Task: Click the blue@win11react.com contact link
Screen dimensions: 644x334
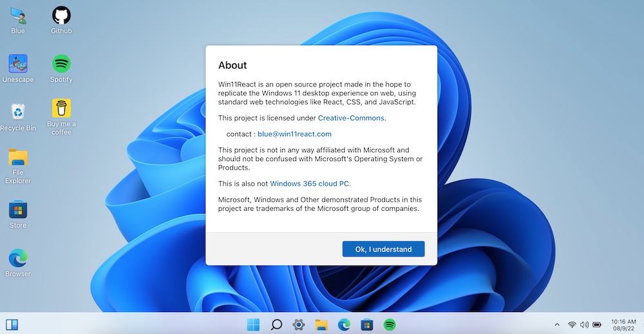Action: click(x=294, y=134)
